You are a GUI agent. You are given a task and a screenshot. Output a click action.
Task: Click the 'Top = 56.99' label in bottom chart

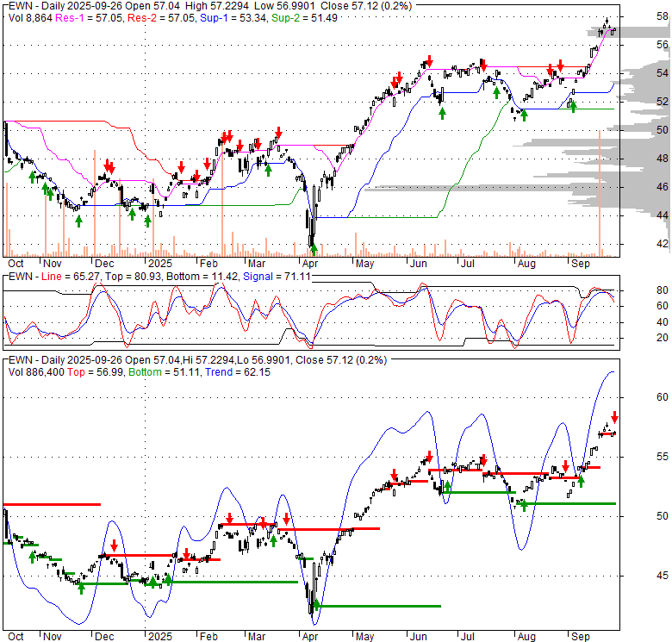tap(96, 372)
